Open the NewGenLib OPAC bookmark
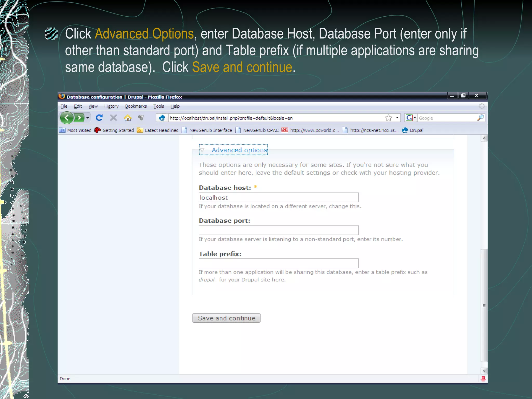 [x=257, y=130]
